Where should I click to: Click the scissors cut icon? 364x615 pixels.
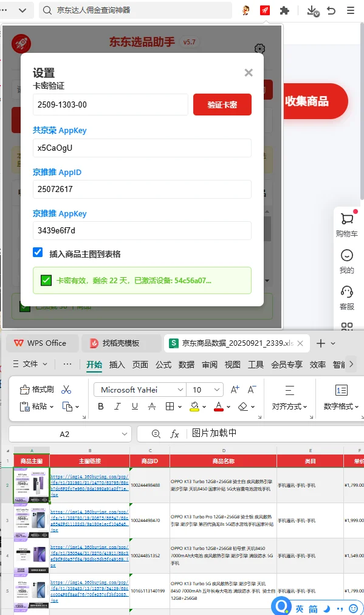tap(66, 389)
